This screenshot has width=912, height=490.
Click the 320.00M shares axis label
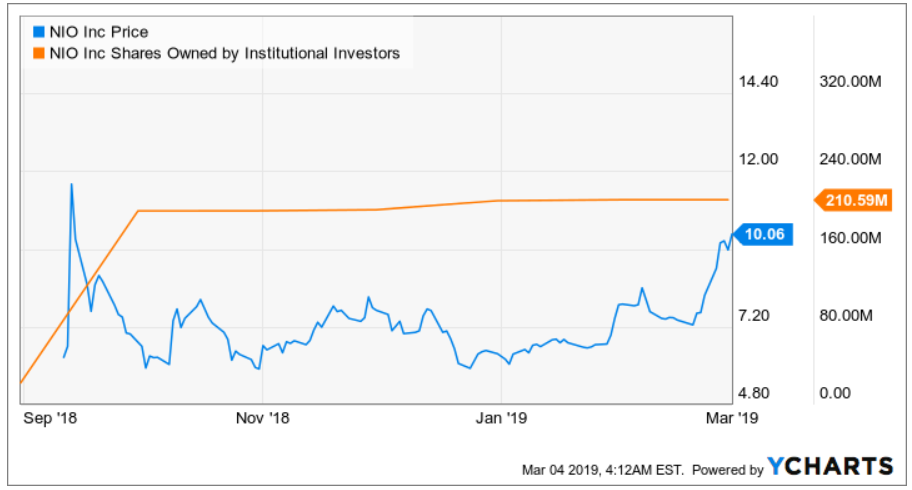click(849, 83)
